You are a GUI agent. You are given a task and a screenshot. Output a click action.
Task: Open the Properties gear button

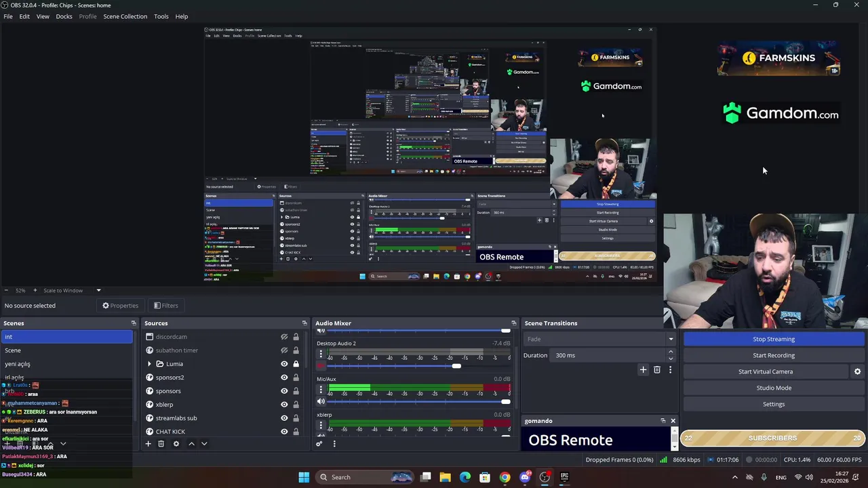[121, 306]
